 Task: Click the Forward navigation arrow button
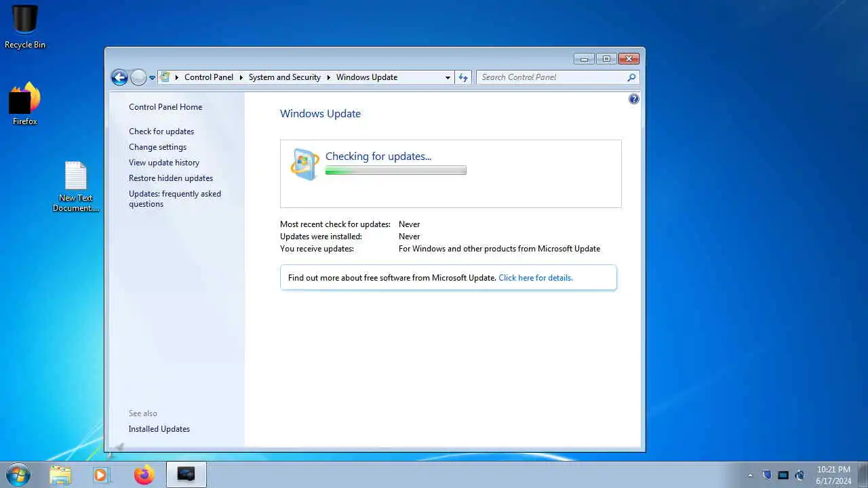click(138, 77)
